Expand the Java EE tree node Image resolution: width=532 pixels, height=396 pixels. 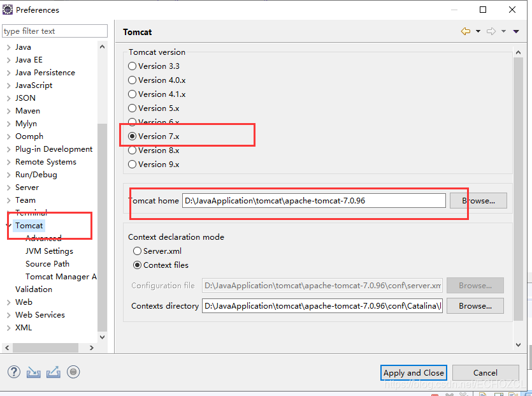coord(9,60)
